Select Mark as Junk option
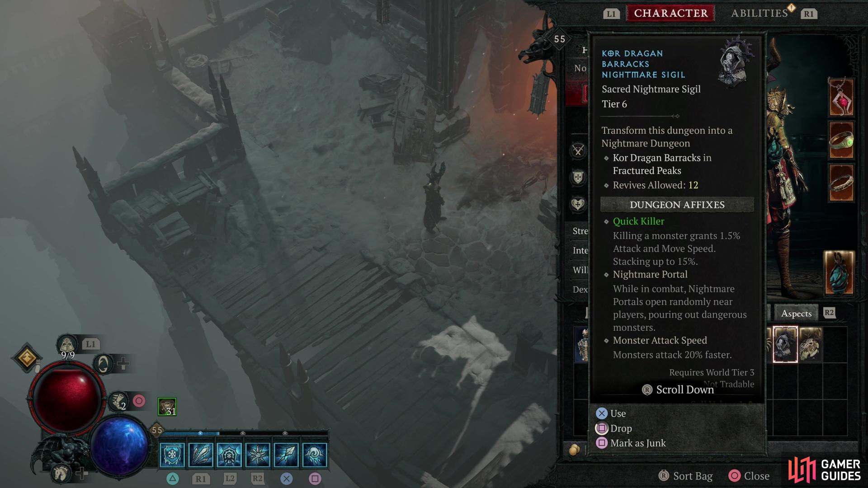Screen dimensions: 868x488 point(638,443)
